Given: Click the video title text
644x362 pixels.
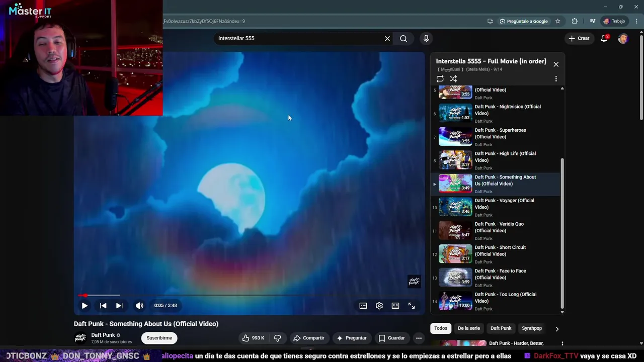Looking at the screenshot, I should tap(146, 324).
